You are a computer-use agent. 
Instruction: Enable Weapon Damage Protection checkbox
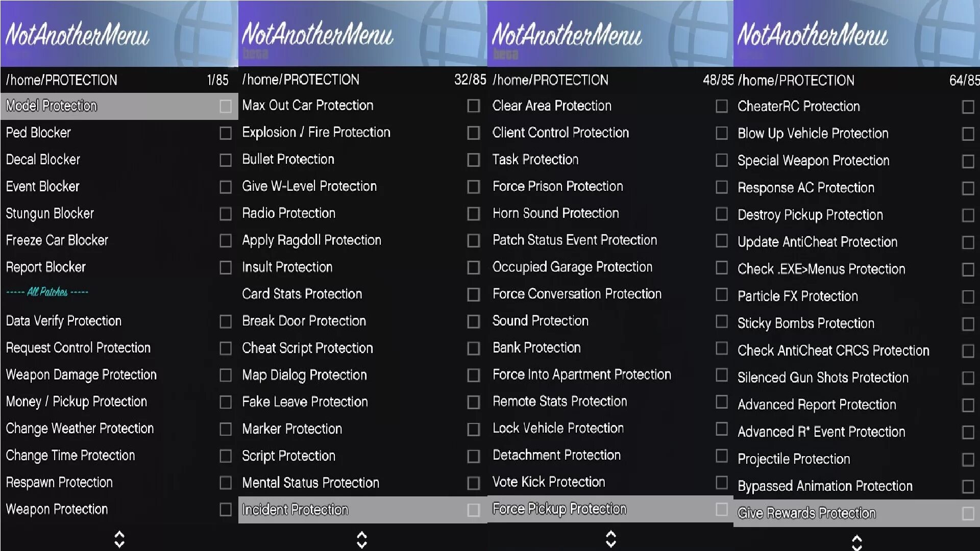click(226, 375)
